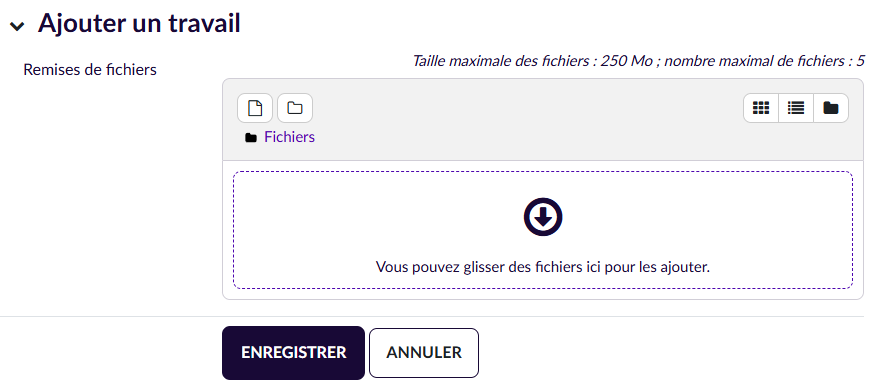The height and width of the screenshot is (388, 887).
Task: Click the Remises de fichiers label
Action: 90,70
